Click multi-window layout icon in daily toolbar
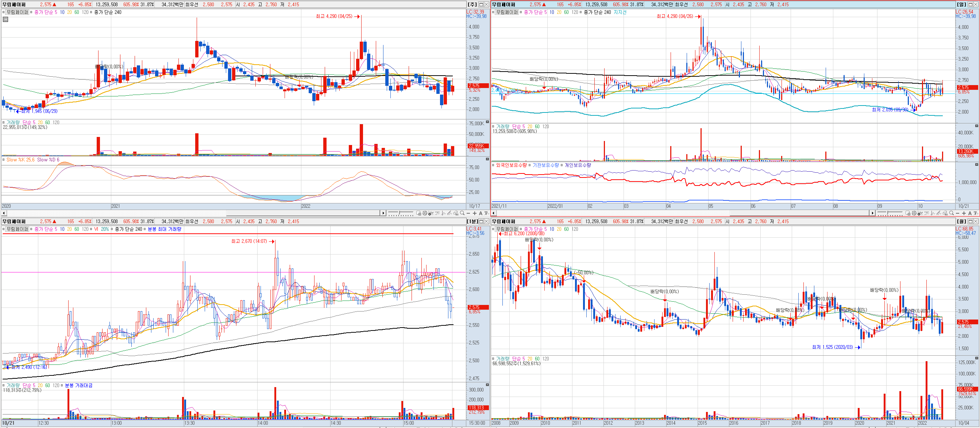The width and height of the screenshot is (980, 428). point(908,213)
